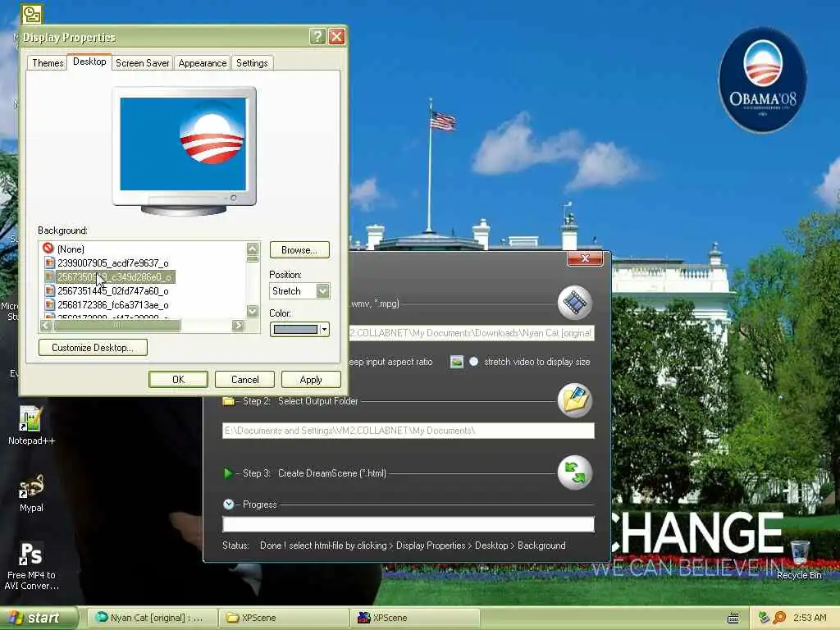The height and width of the screenshot is (630, 840).
Task: Switch to the Appearance tab
Action: point(203,63)
